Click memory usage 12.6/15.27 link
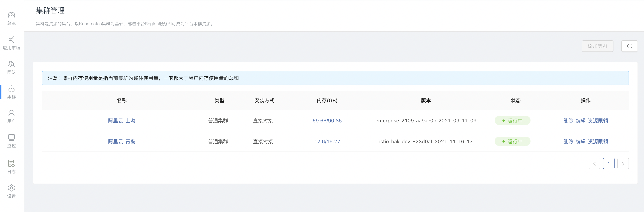This screenshot has height=212, width=644. coord(327,142)
